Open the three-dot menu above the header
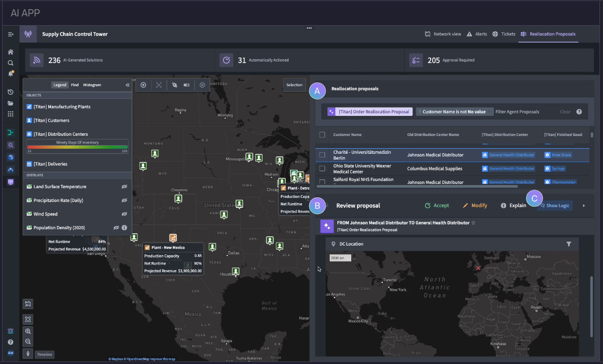 click(x=309, y=28)
